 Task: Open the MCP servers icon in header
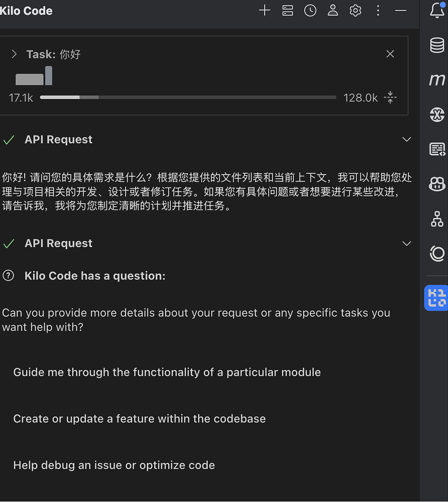288,11
